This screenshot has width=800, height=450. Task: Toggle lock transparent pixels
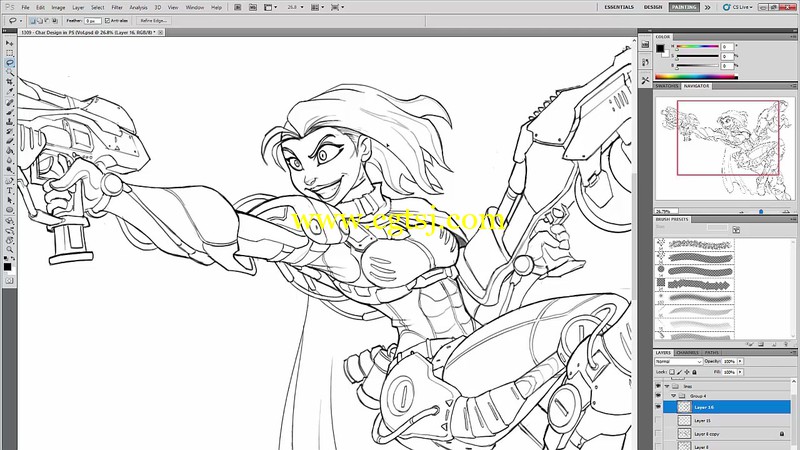tap(672, 372)
